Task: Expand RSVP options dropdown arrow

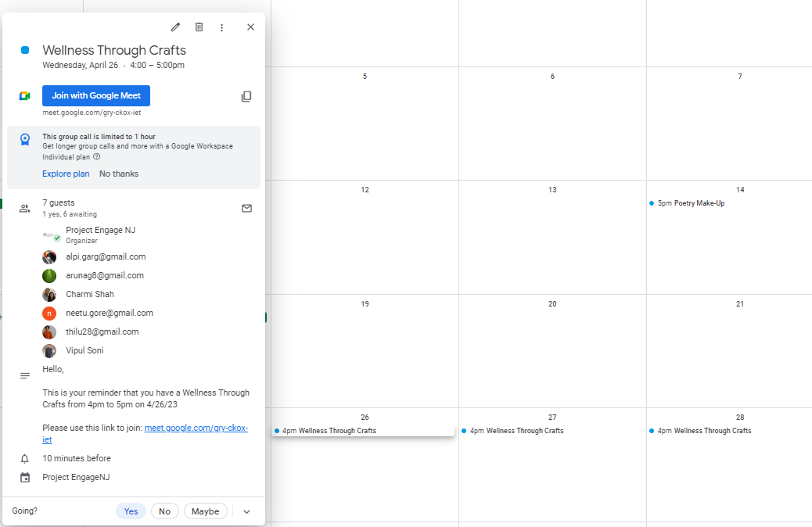Action: (247, 511)
